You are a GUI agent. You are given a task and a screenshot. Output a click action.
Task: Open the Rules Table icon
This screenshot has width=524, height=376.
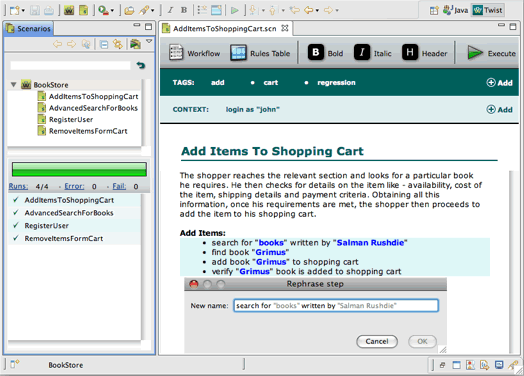238,53
